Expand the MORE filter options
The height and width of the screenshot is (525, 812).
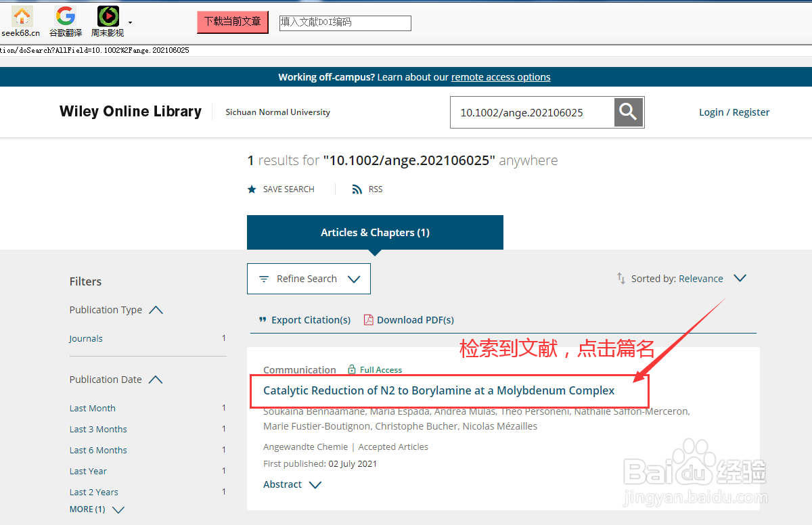tap(97, 509)
